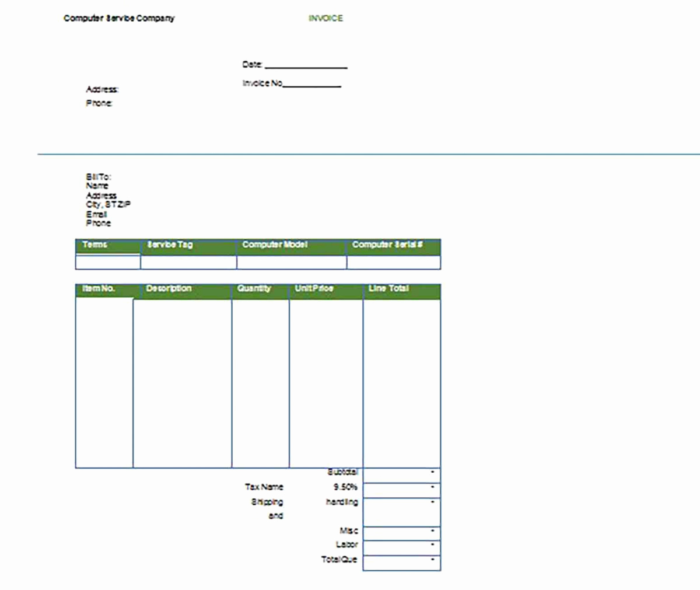Click the Quantity column body
Viewport: 700px width, 590px height.
(260, 383)
